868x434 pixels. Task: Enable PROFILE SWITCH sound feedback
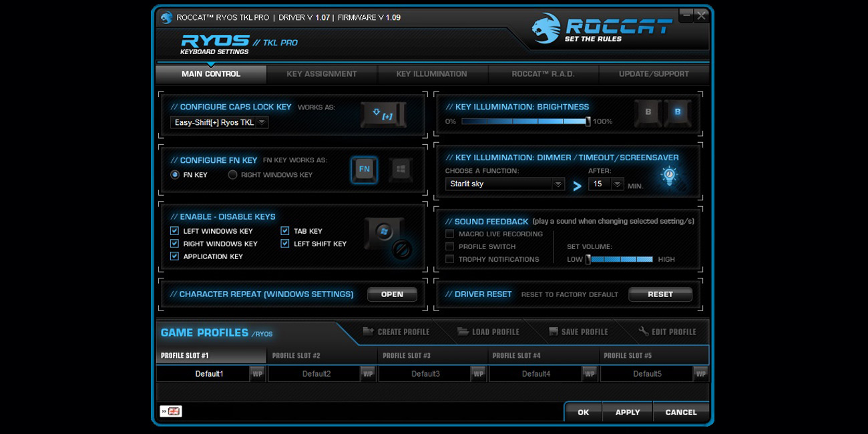tap(449, 246)
